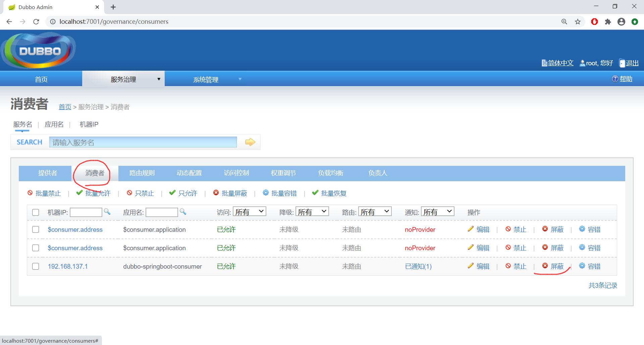Click the pencil edit icon for 192.168.137.1

click(x=471, y=266)
